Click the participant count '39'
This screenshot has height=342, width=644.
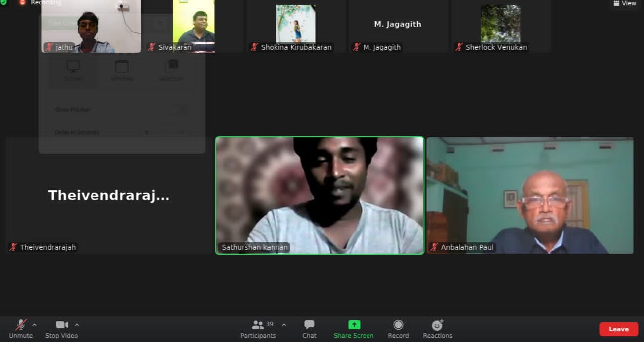click(270, 324)
